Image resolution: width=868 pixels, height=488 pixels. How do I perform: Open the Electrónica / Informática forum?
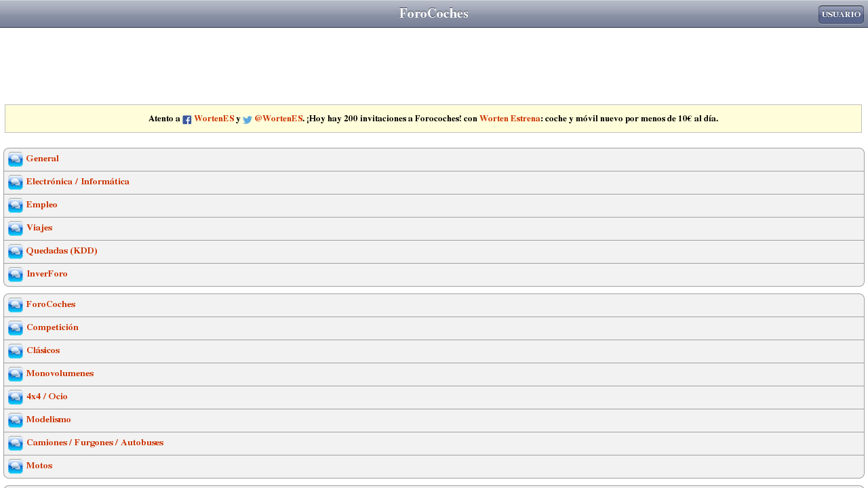click(78, 182)
